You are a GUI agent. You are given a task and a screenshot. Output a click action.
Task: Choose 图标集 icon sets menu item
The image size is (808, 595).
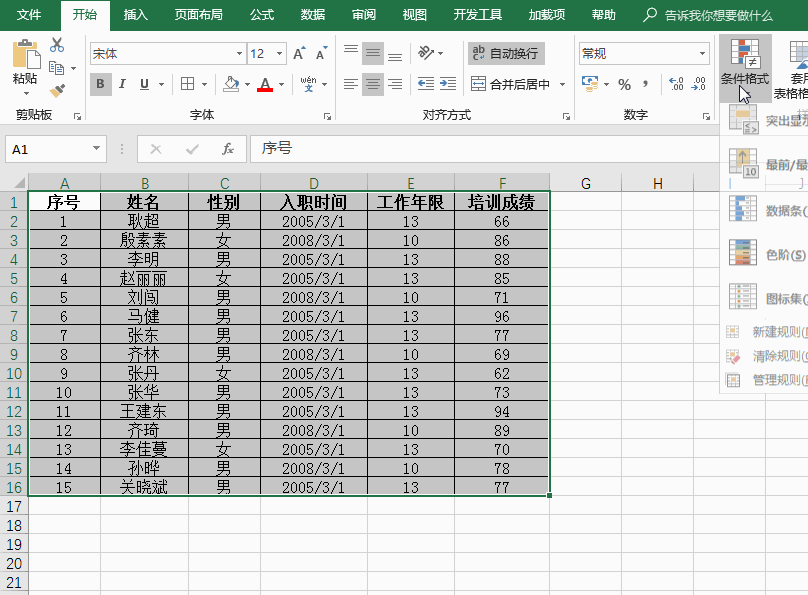[x=764, y=298]
